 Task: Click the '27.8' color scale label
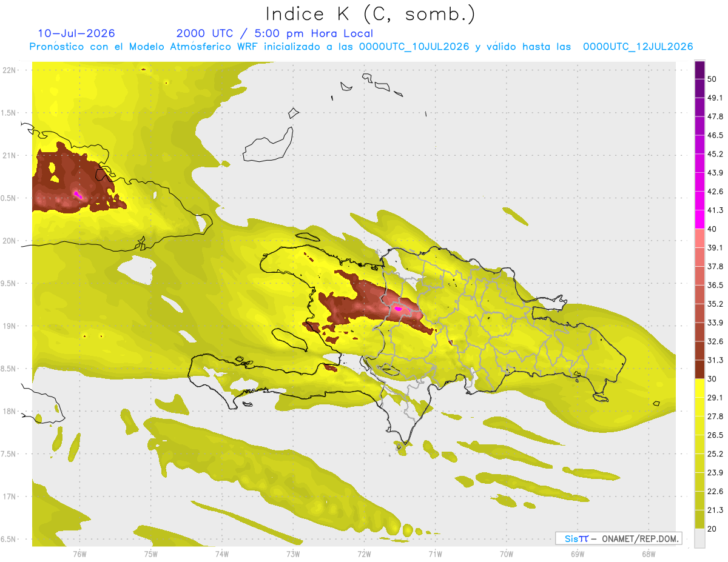point(716,416)
